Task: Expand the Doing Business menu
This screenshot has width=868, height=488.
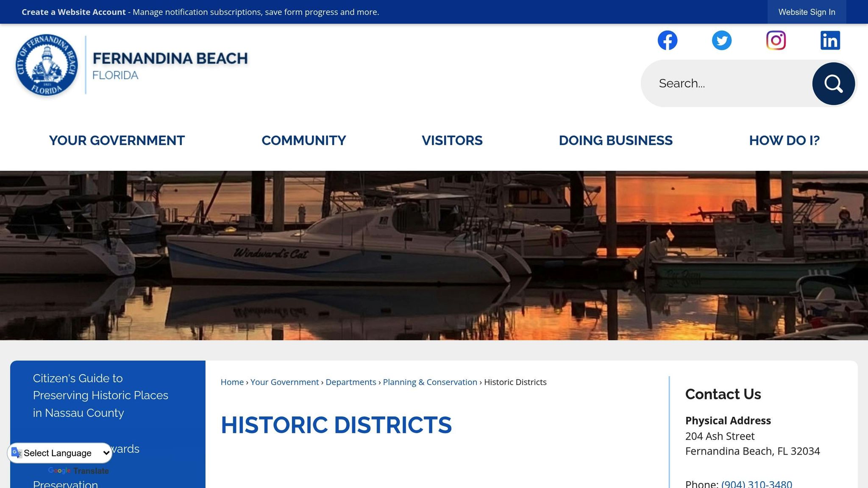Action: 615,141
